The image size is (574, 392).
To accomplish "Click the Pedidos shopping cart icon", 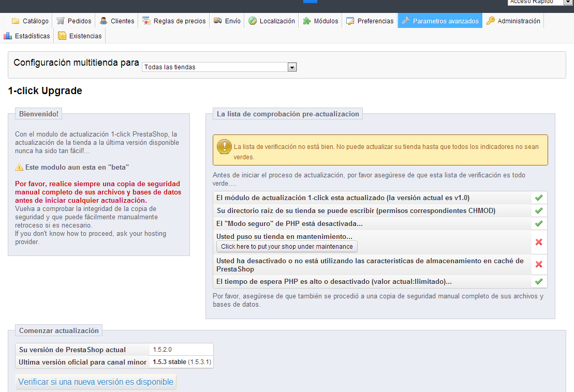I will 61,21.
